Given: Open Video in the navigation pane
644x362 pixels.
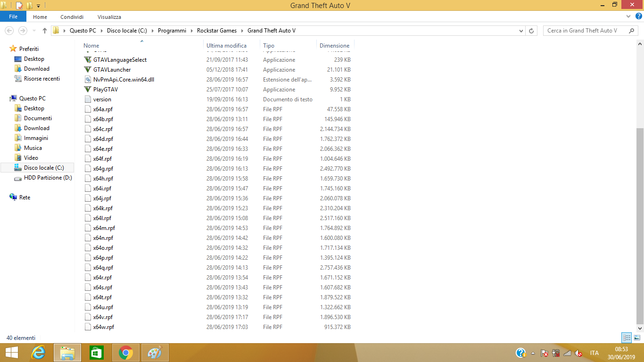Looking at the screenshot, I should (31, 158).
